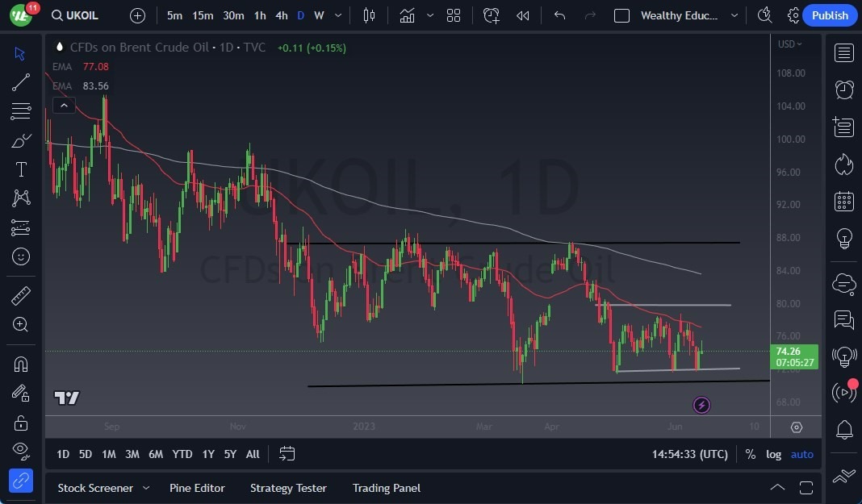Open the hotlists flame panel
Viewport: 862px width, 504px height.
point(844,165)
